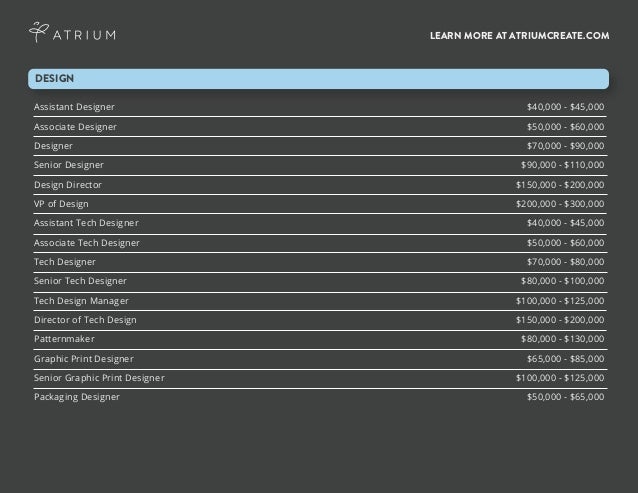Click the 'VP of Design' row label

tap(61, 204)
